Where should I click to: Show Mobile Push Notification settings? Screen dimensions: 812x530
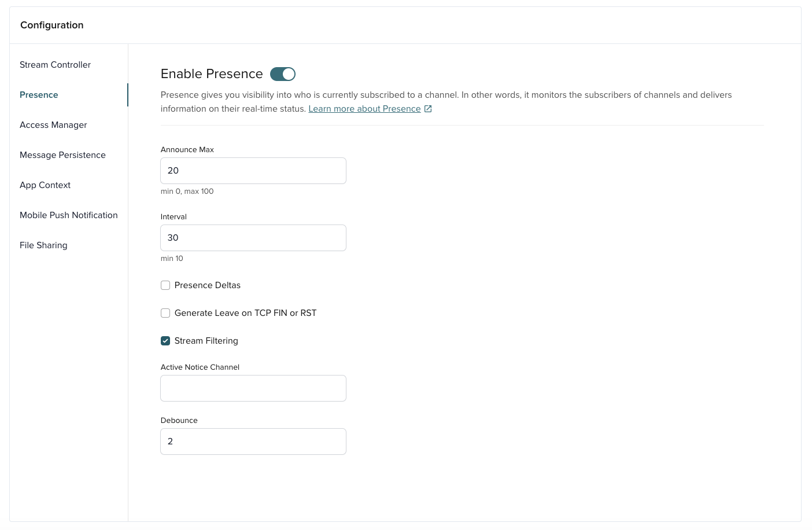pos(68,215)
